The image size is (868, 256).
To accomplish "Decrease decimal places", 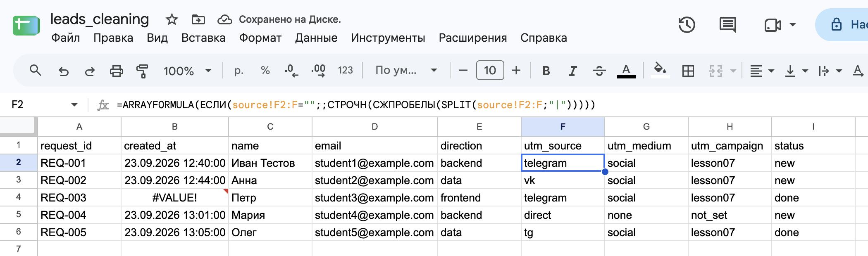I will [x=291, y=71].
